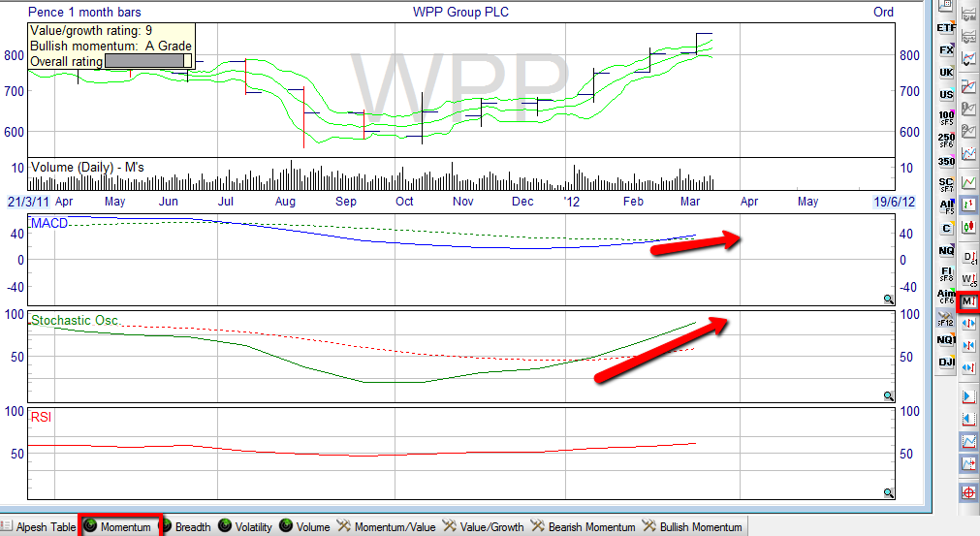Open the FI SF8 list button
The height and width of the screenshot is (536, 980).
pos(946,273)
